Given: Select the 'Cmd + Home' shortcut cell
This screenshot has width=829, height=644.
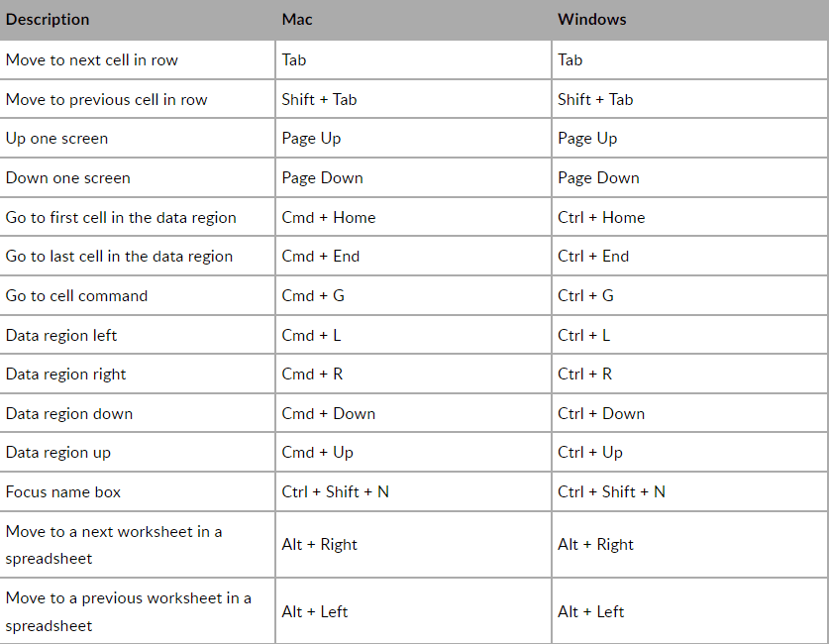Looking at the screenshot, I should click(x=329, y=217).
